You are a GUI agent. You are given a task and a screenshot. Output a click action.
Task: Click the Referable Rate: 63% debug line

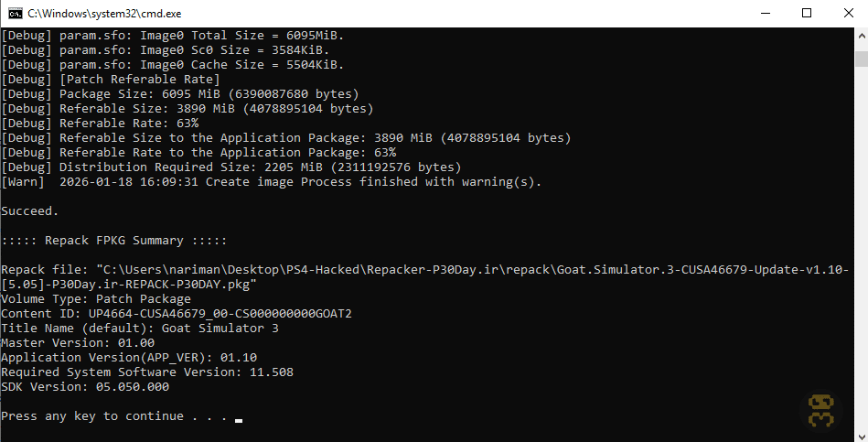click(101, 123)
